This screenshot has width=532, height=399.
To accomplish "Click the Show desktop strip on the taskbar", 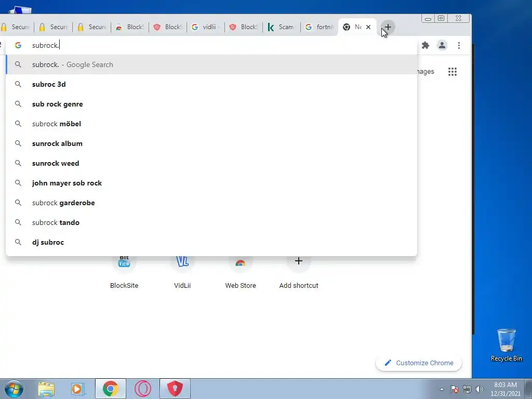I will [528, 389].
